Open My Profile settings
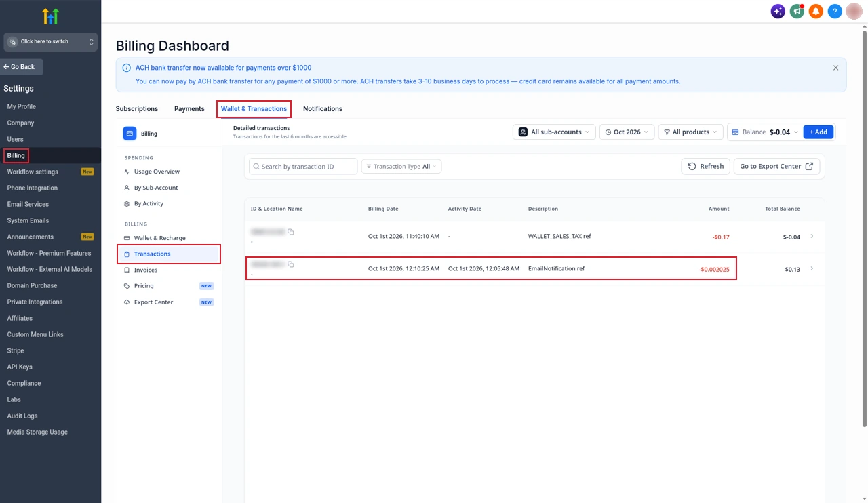868x503 pixels. [x=22, y=106]
